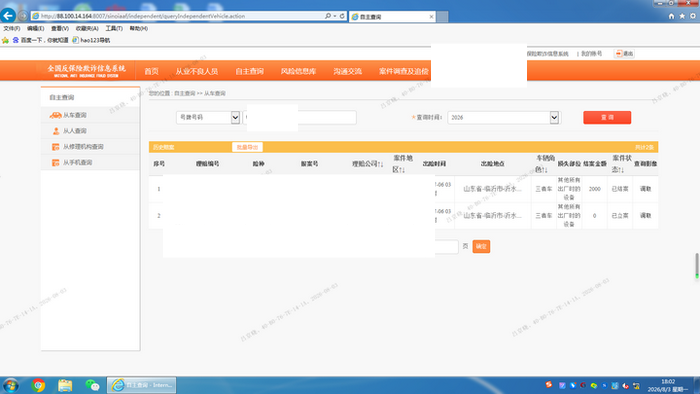Viewport: 700px width, 394px height.
Task: Open the address bar autocomplete dropdown arrow
Action: 335,16
